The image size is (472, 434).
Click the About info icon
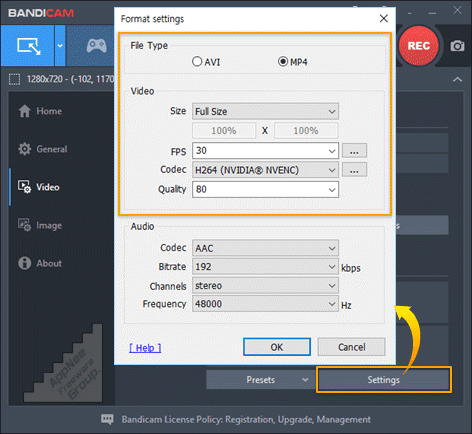(x=25, y=263)
